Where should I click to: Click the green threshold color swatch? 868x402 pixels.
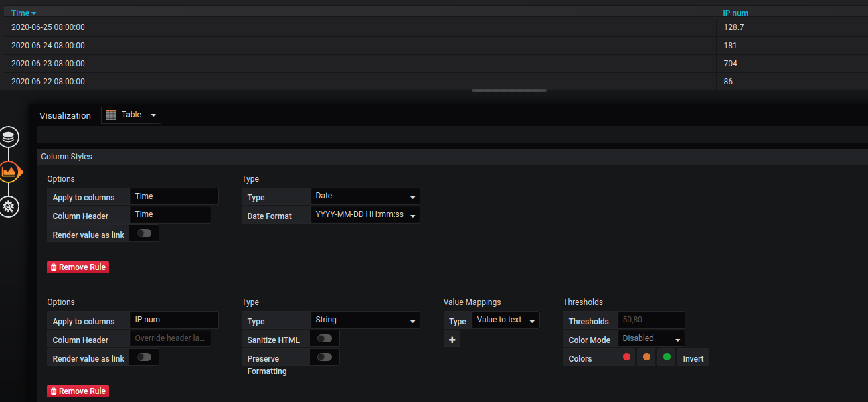pos(666,357)
